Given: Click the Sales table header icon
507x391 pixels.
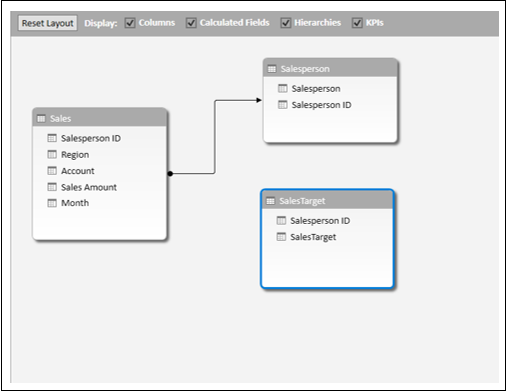Looking at the screenshot, I should pyautogui.click(x=41, y=119).
